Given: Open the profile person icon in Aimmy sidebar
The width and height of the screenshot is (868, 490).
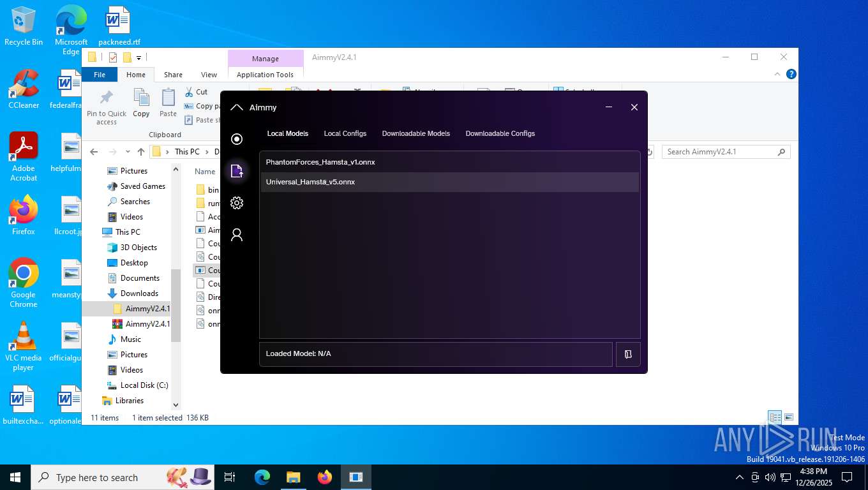Looking at the screenshot, I should pyautogui.click(x=237, y=235).
